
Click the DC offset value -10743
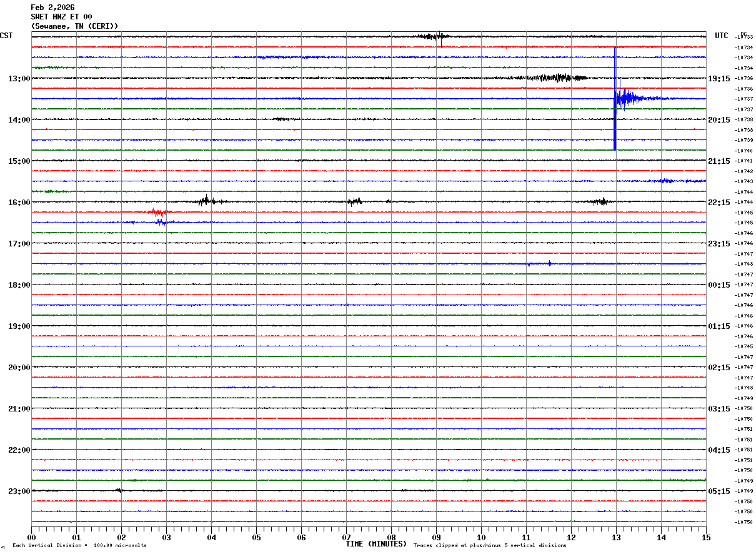(744, 181)
